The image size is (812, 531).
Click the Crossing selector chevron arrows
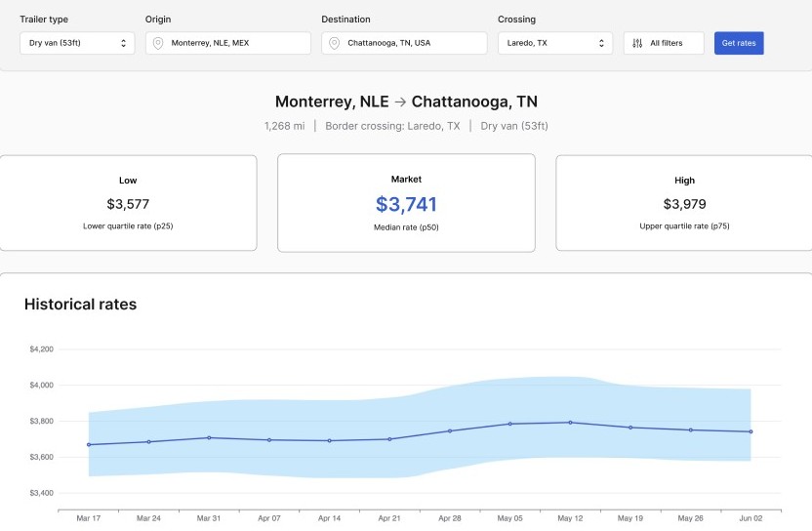pyautogui.click(x=601, y=43)
